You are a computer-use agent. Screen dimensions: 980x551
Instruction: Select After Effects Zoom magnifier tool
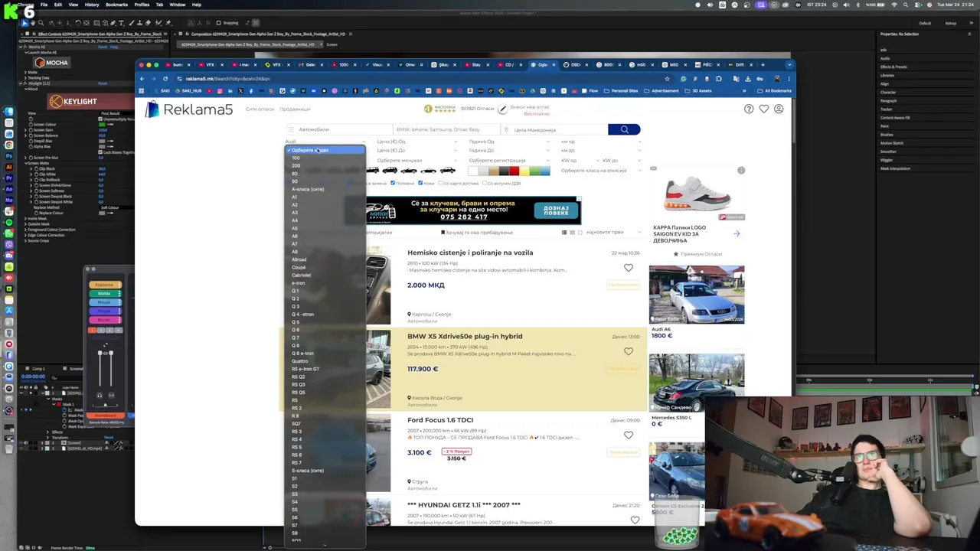point(41,23)
